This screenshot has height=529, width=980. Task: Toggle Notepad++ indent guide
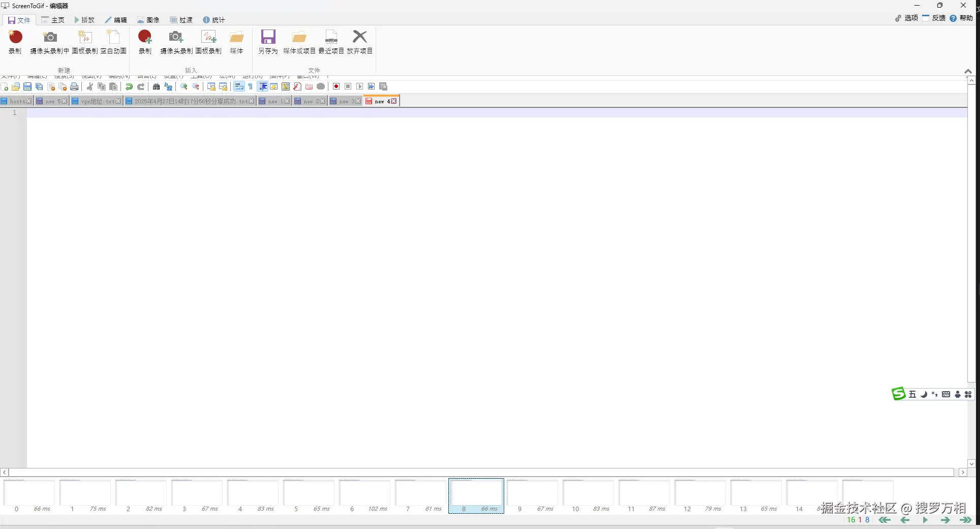point(263,86)
